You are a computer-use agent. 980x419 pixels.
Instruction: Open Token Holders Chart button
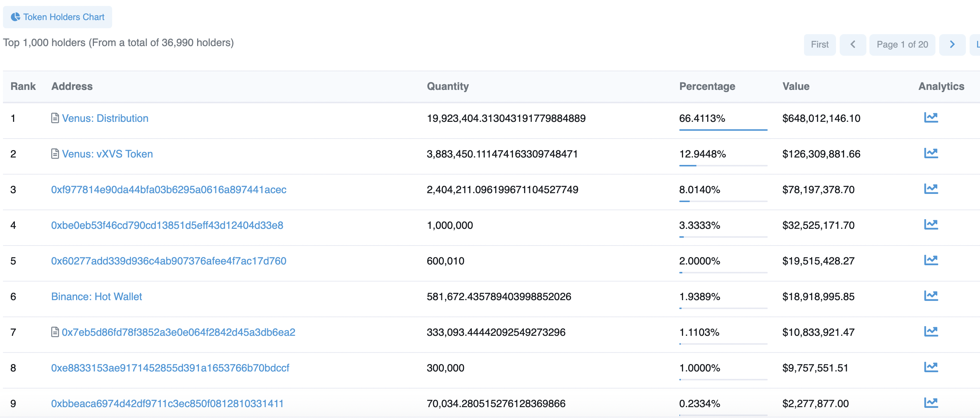pyautogui.click(x=58, y=17)
